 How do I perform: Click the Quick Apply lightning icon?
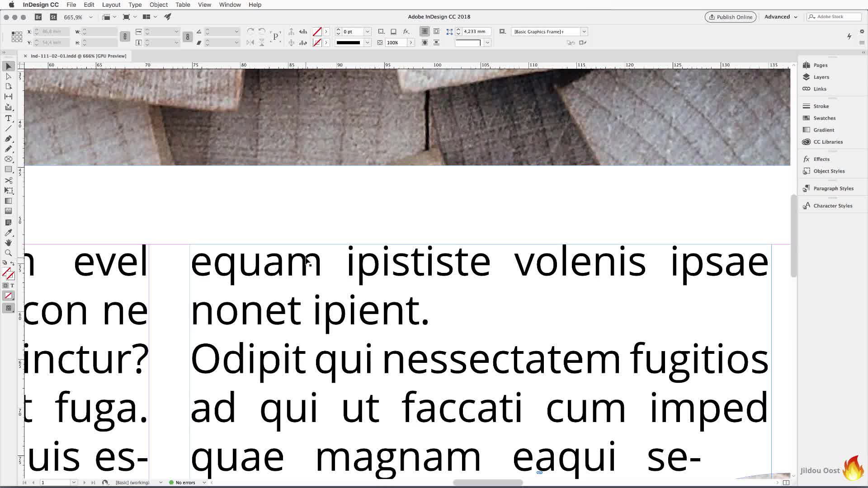click(849, 36)
